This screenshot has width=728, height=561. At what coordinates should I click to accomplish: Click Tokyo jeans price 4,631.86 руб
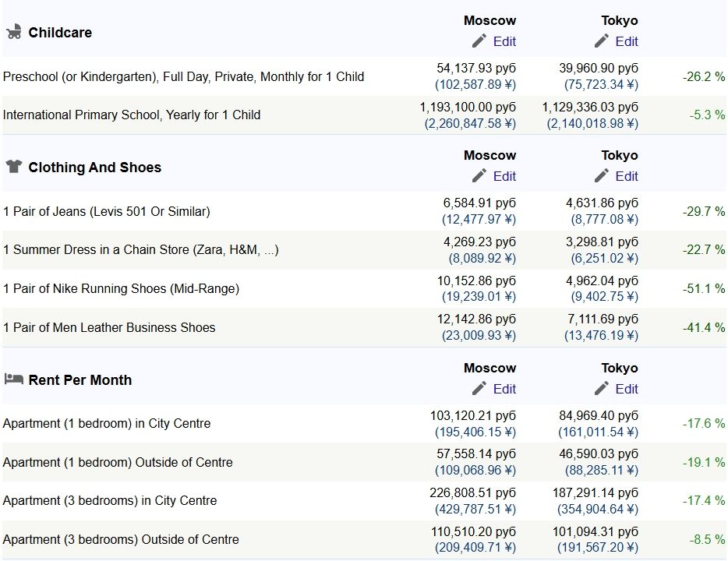[x=602, y=203]
